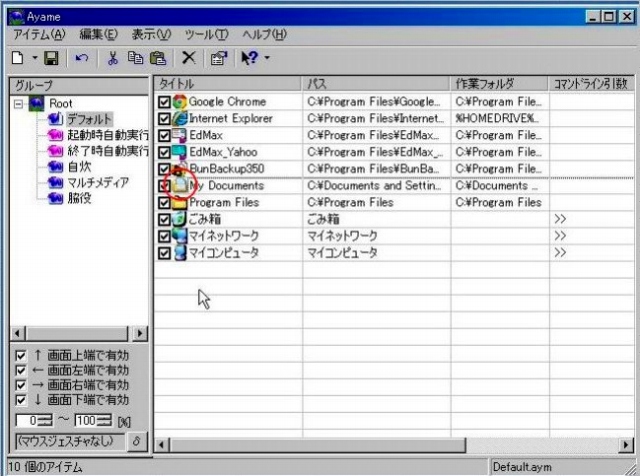Click the minimum percent field showing 0
640x476 pixels.
27,420
